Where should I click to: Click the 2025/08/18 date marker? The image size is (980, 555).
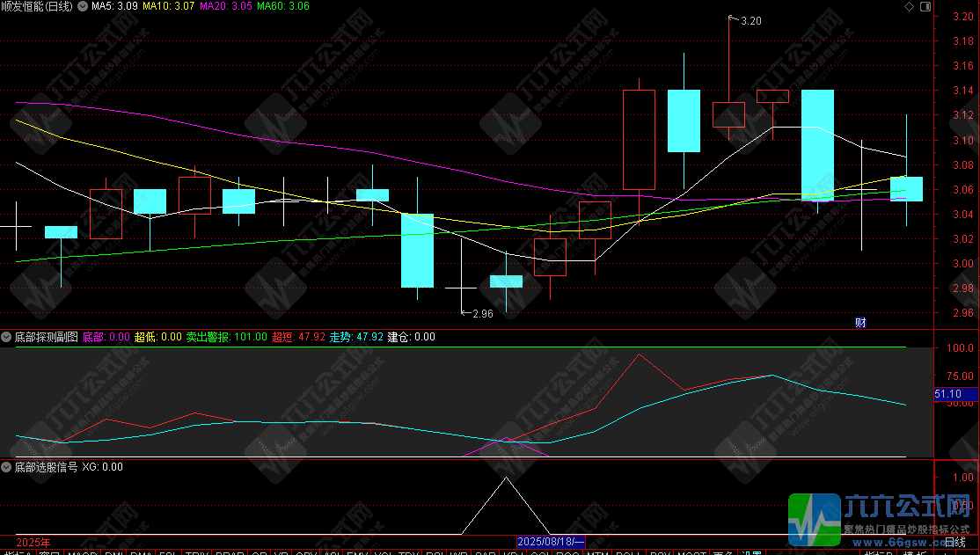click(x=550, y=543)
